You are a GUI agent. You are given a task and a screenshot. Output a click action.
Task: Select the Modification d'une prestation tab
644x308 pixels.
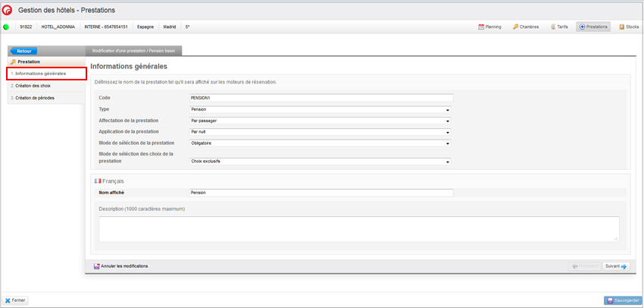[133, 51]
